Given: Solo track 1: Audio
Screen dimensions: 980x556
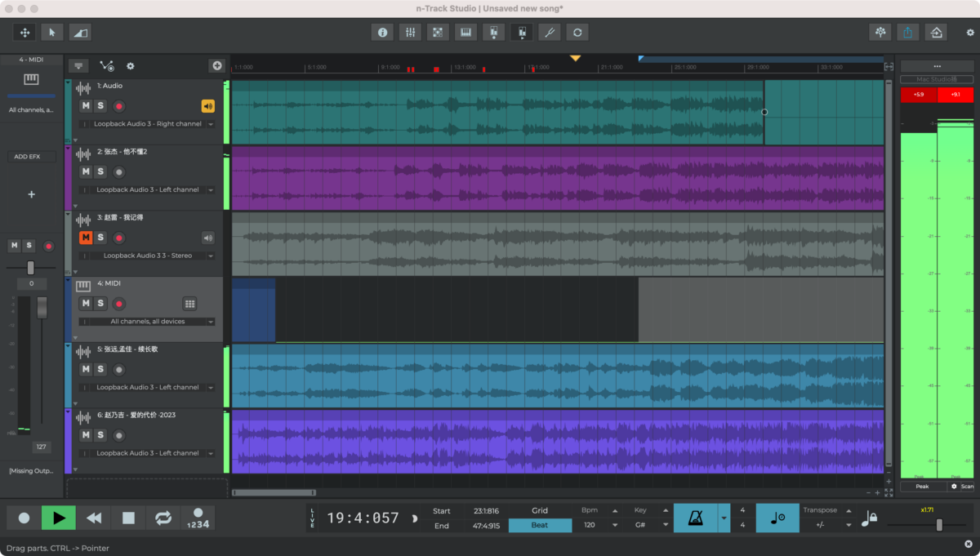Looking at the screenshot, I should [x=100, y=106].
